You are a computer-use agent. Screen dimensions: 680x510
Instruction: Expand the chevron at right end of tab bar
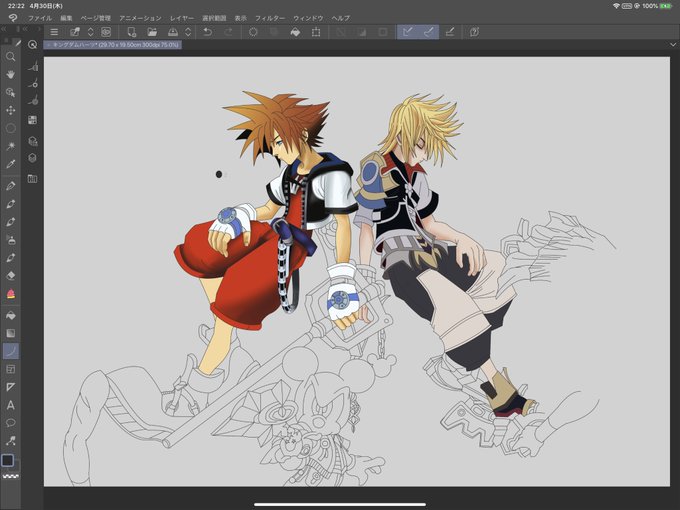click(x=673, y=45)
